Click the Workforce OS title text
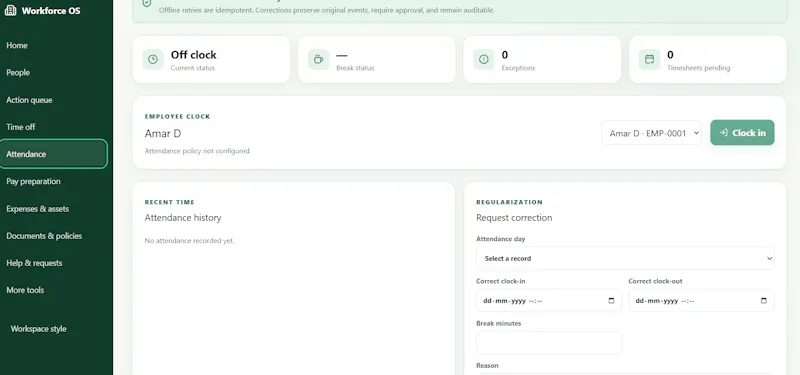 51,10
